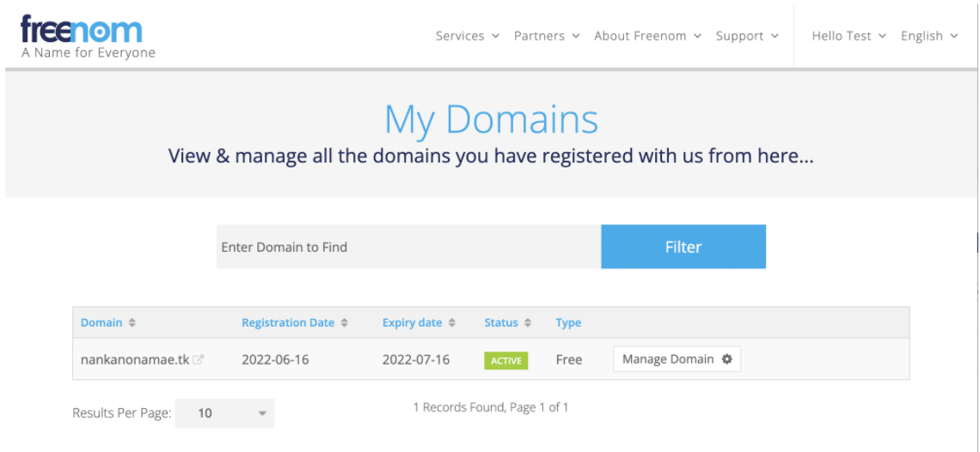Open the Services menu

468,36
